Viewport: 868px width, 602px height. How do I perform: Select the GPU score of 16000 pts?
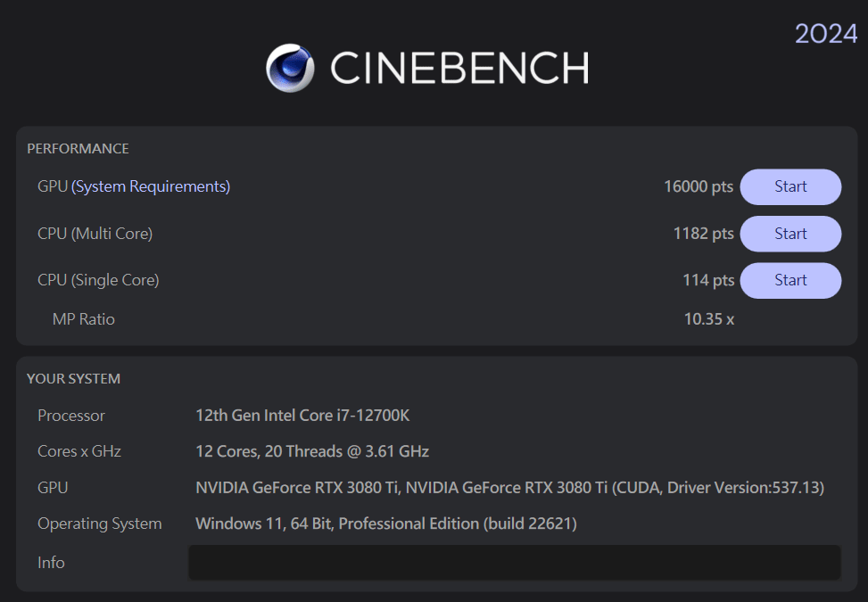pos(698,186)
